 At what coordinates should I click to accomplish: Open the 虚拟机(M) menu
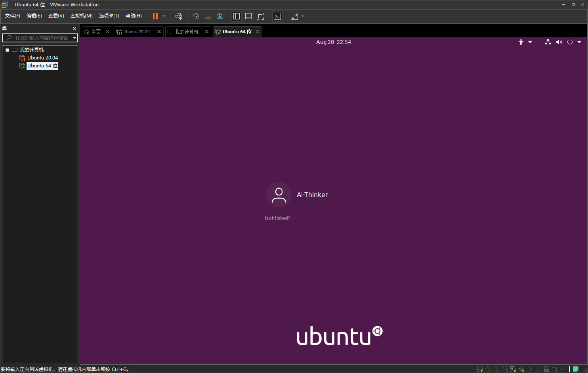pyautogui.click(x=81, y=16)
